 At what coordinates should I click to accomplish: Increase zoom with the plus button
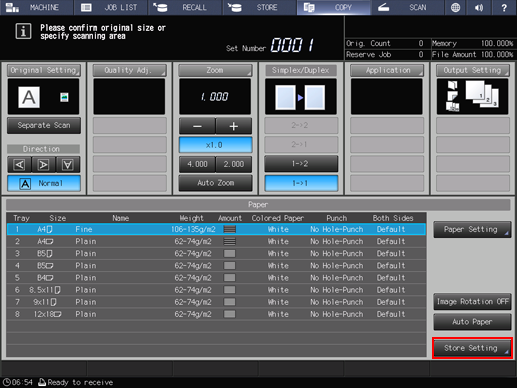(234, 126)
